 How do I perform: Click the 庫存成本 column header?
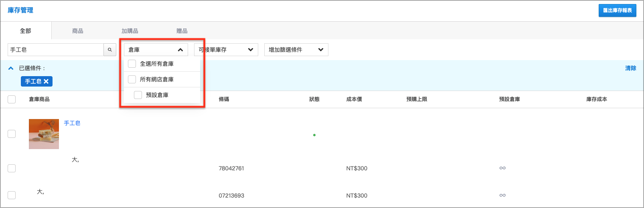pyautogui.click(x=597, y=99)
